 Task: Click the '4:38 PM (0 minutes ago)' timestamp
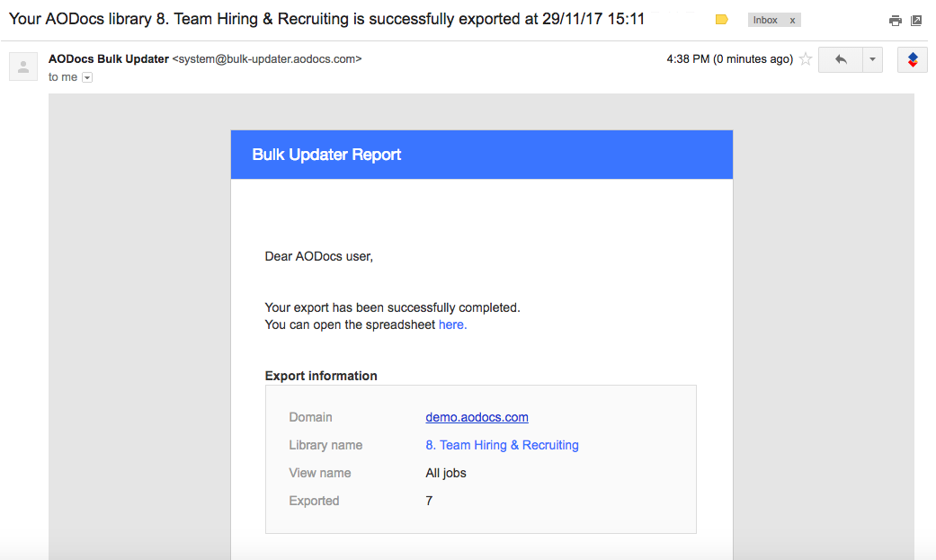pyautogui.click(x=729, y=59)
